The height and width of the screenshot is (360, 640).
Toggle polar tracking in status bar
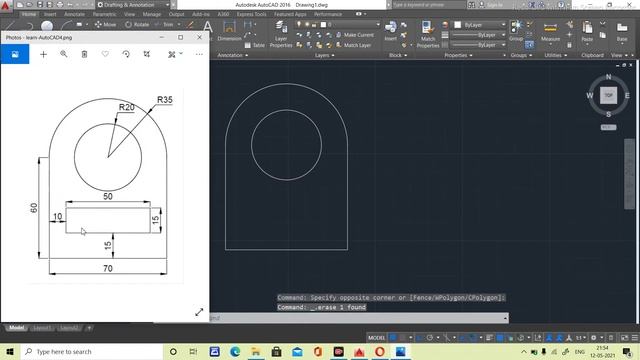430,338
